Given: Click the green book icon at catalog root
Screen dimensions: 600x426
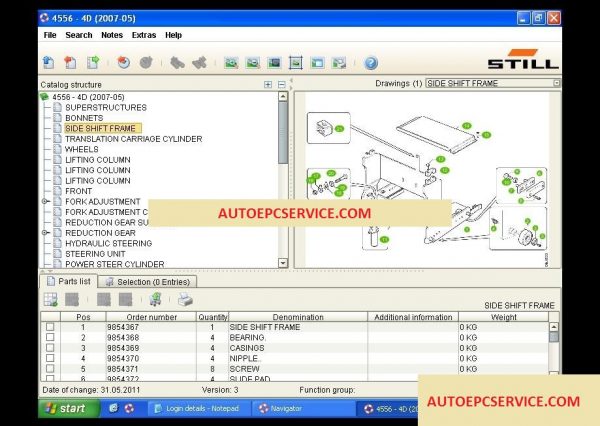Looking at the screenshot, I should click(45, 97).
